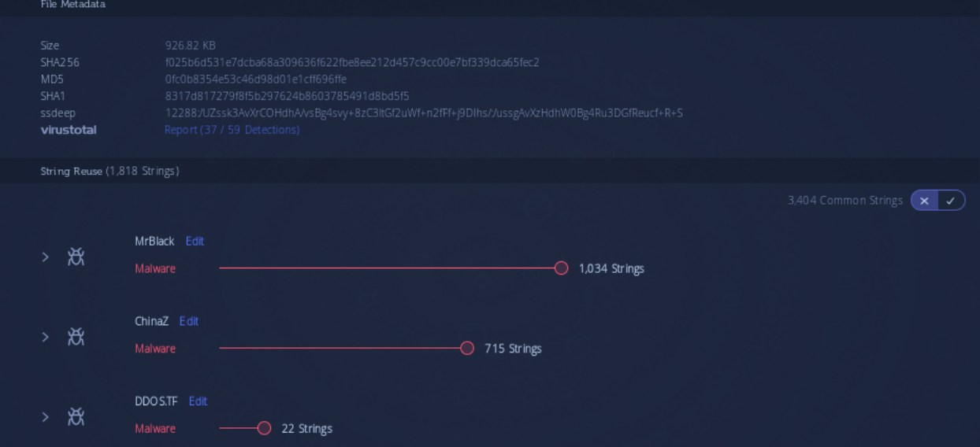Screen dimensions: 980x447
Task: Expand the DDOS.TF malware row
Action: click(x=46, y=416)
